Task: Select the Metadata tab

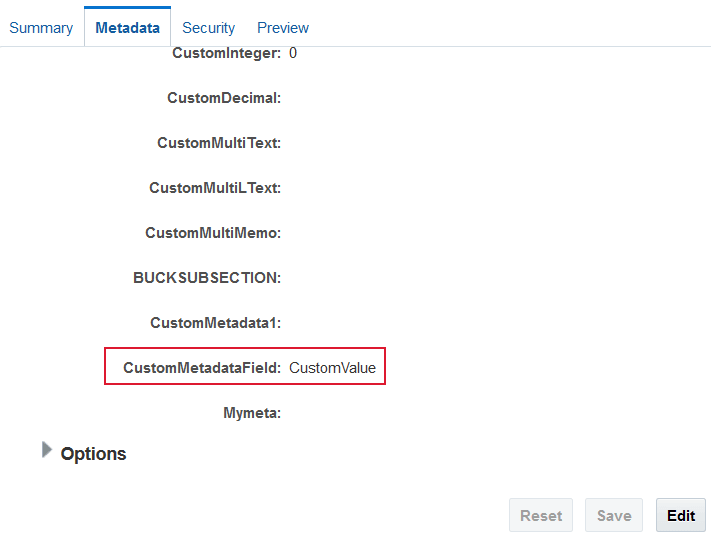Action: pyautogui.click(x=127, y=28)
